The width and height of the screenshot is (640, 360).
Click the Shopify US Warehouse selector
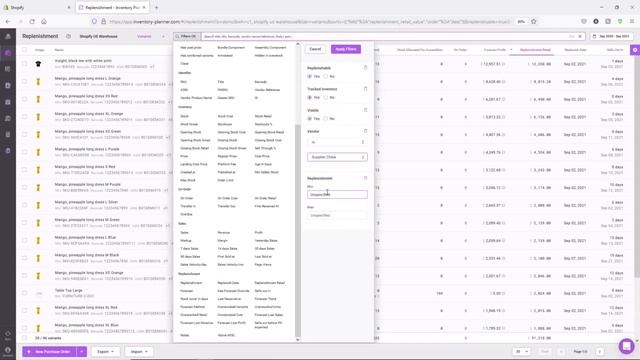pyautogui.click(x=98, y=36)
